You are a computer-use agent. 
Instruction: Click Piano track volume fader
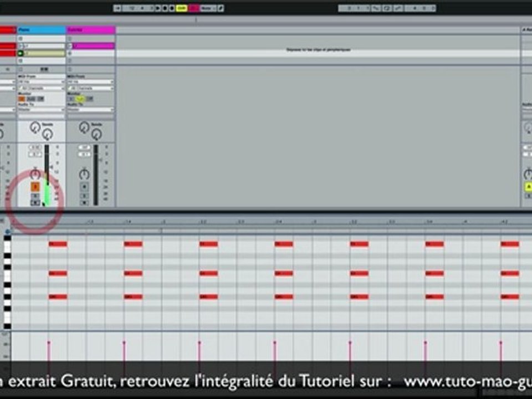pyautogui.click(x=50, y=167)
